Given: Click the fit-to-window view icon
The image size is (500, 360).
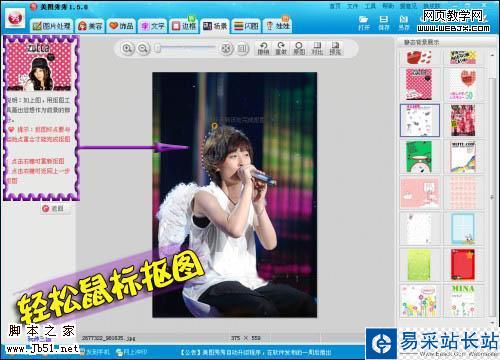Looking at the screenshot, I should 226,49.
